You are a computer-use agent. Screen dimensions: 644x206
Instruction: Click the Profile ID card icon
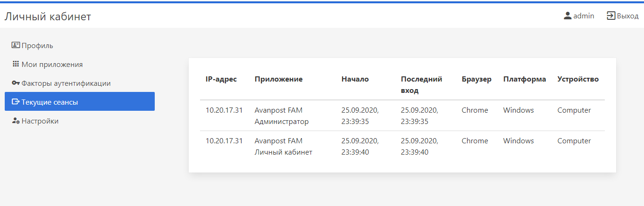pyautogui.click(x=16, y=45)
